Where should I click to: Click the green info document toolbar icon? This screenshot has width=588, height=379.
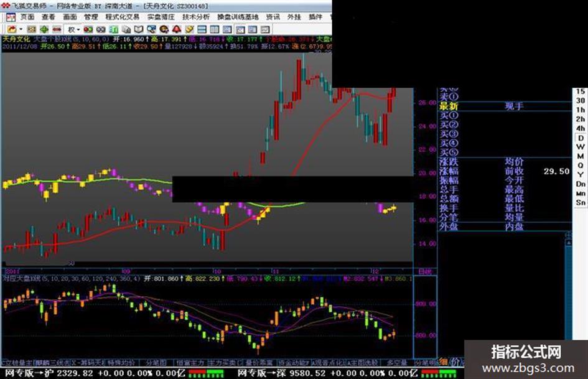click(x=113, y=29)
